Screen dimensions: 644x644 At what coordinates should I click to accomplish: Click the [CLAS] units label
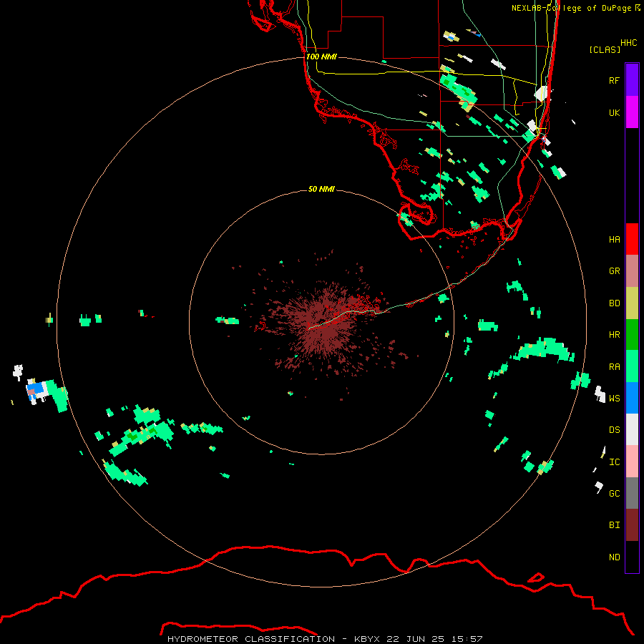604,49
